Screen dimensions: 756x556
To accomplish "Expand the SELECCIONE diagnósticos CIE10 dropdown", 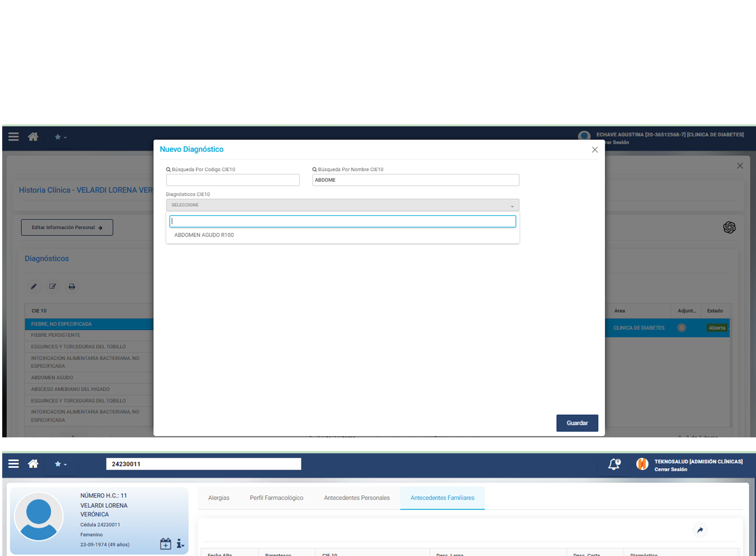I will [342, 205].
